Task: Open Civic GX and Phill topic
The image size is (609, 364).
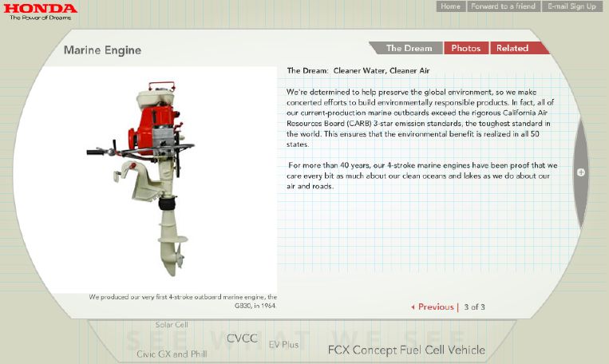Action: pyautogui.click(x=171, y=354)
